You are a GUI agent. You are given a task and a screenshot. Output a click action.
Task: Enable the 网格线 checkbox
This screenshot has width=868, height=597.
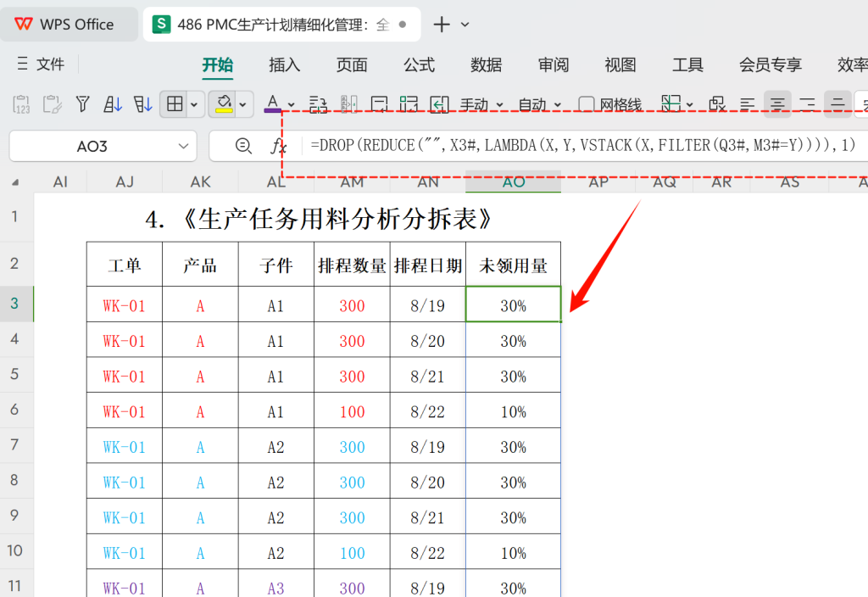click(x=587, y=104)
